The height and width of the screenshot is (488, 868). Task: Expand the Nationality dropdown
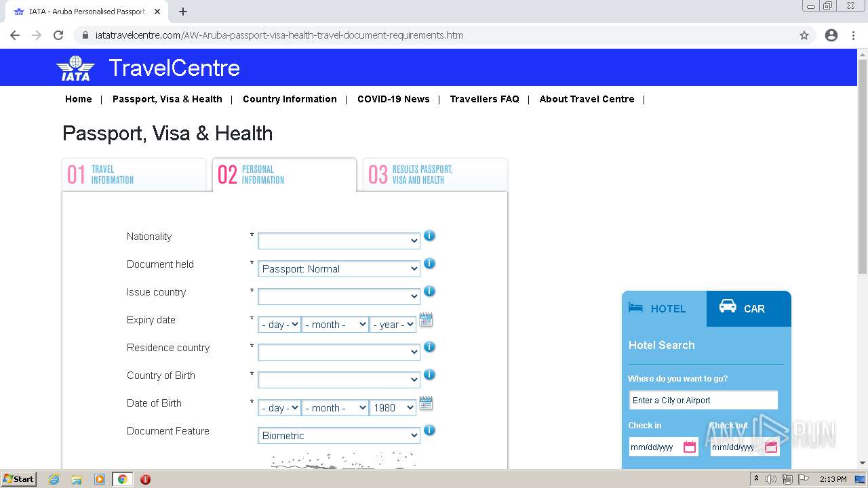click(339, 241)
